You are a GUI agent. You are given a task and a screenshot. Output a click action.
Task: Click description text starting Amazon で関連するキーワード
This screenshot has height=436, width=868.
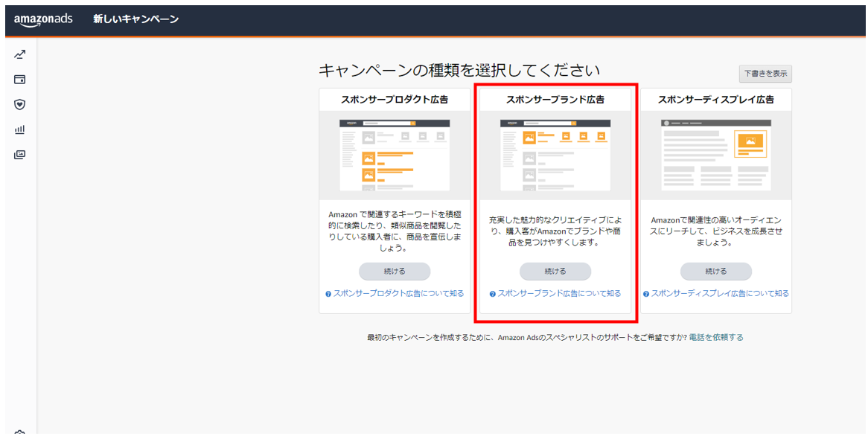click(395, 231)
